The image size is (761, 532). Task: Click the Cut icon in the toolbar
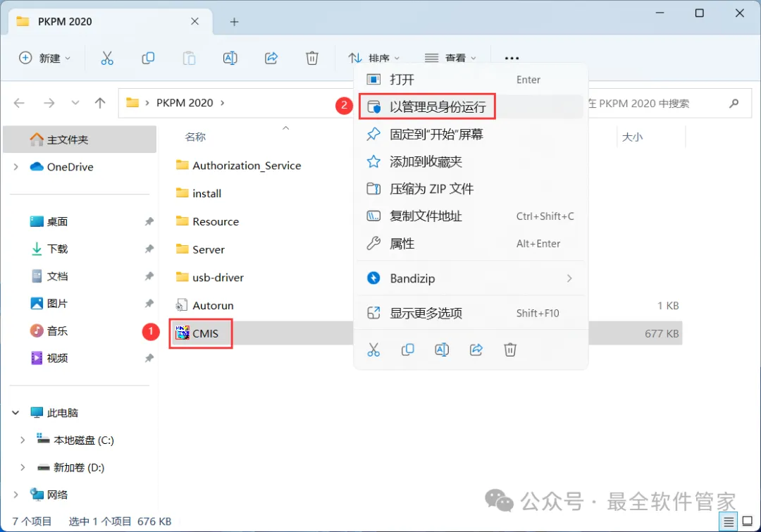click(x=107, y=58)
